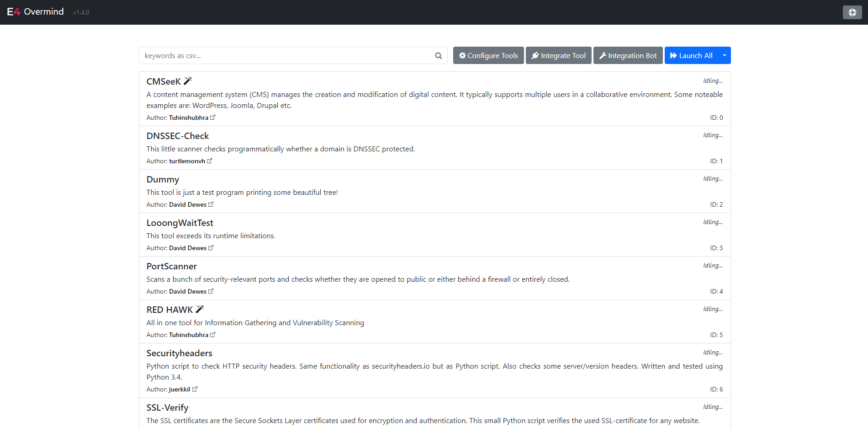Click the search magnifier icon
This screenshot has height=429, width=868.
click(438, 55)
